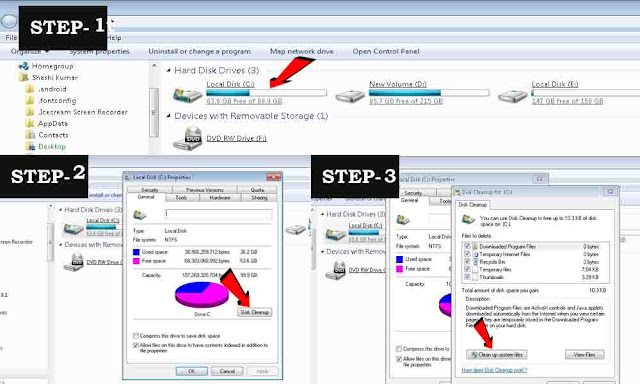Click the Thumbnails page icon in cleanup list

(x=475, y=277)
